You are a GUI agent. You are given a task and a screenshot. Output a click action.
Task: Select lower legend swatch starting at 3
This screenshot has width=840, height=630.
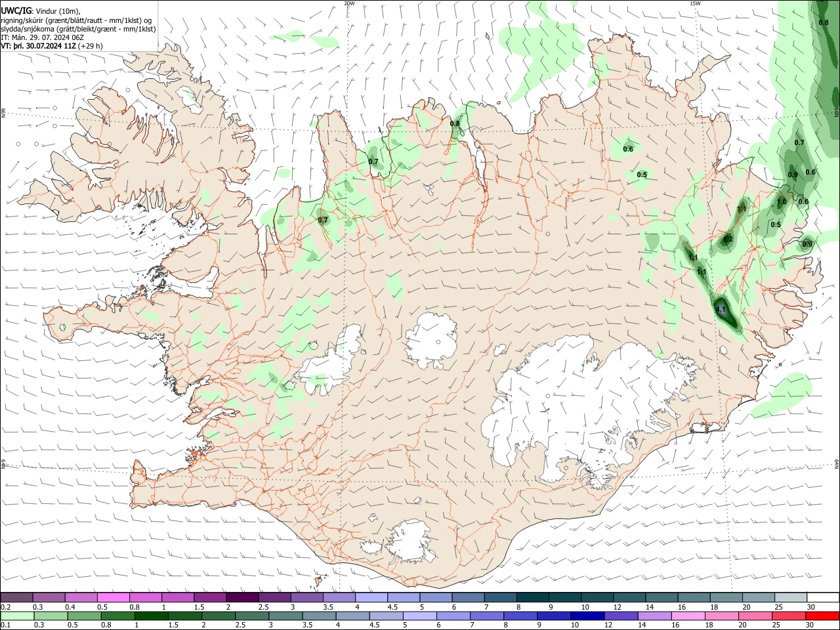coord(285,616)
